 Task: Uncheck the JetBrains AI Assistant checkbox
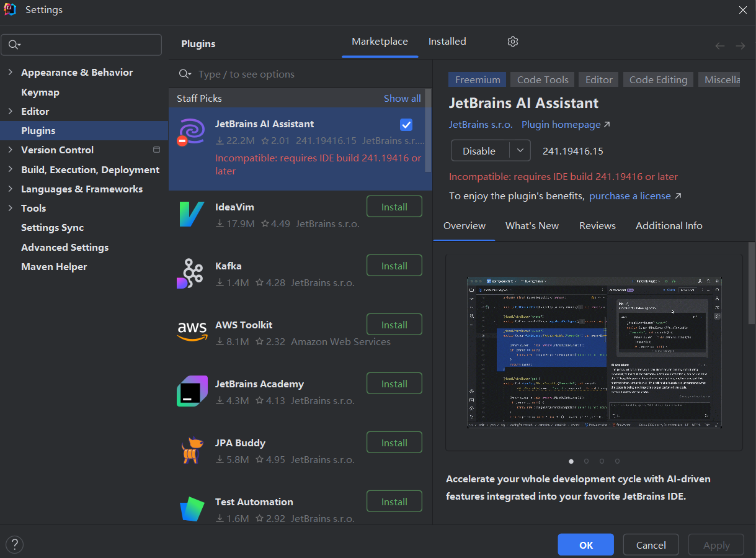pos(406,125)
